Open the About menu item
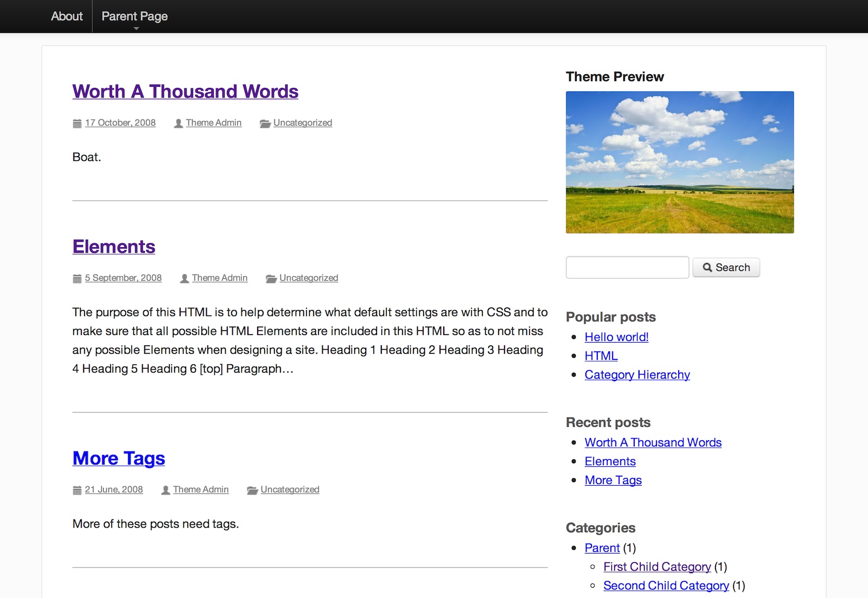The width and height of the screenshot is (868, 598). [x=67, y=16]
